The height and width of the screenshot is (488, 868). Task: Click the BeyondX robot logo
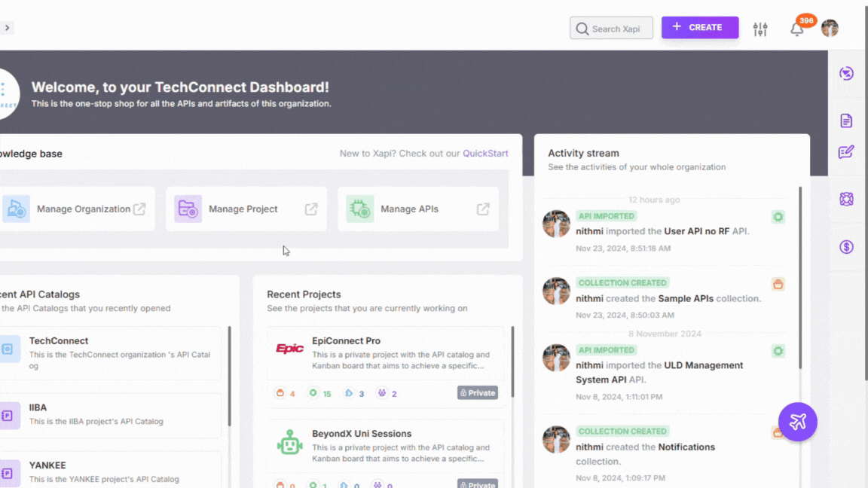(289, 443)
